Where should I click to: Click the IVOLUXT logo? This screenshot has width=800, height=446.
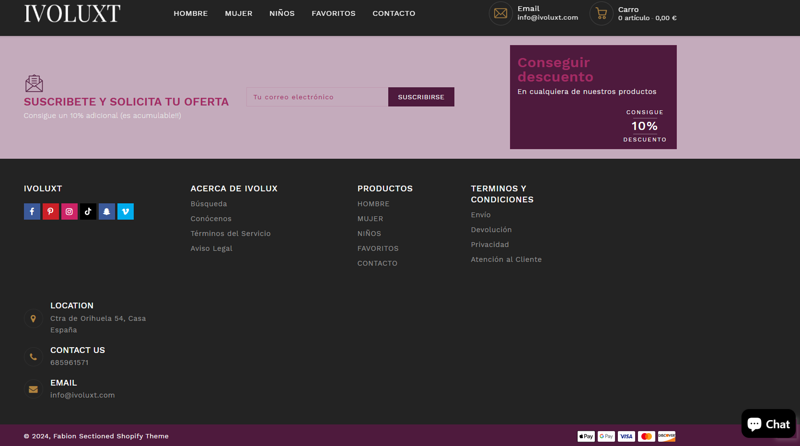[72, 13]
